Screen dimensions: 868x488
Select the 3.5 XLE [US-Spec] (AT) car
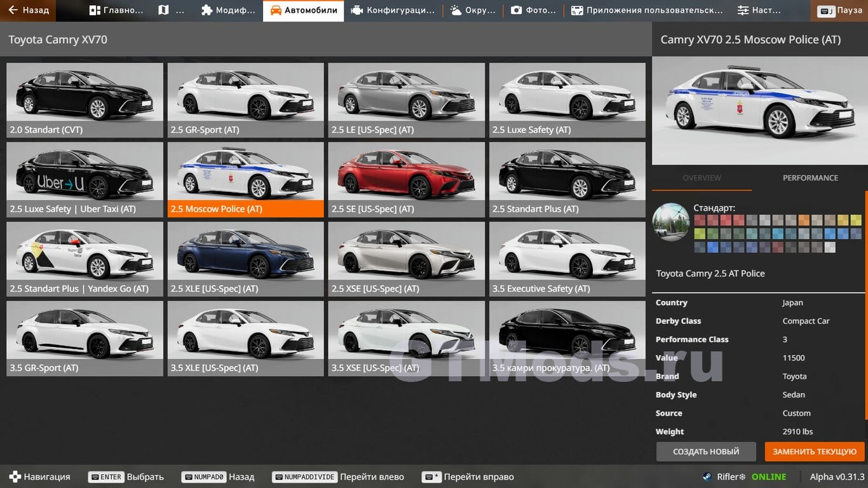(245, 338)
